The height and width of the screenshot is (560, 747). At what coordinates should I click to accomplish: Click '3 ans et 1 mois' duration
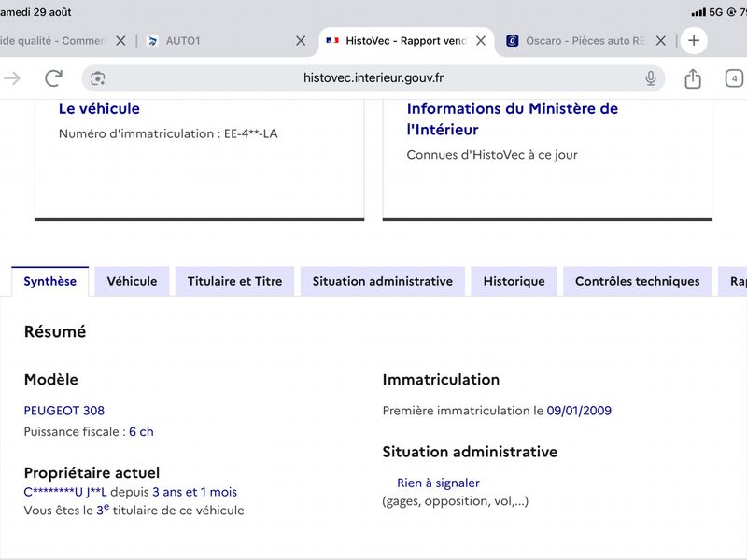[x=194, y=492]
